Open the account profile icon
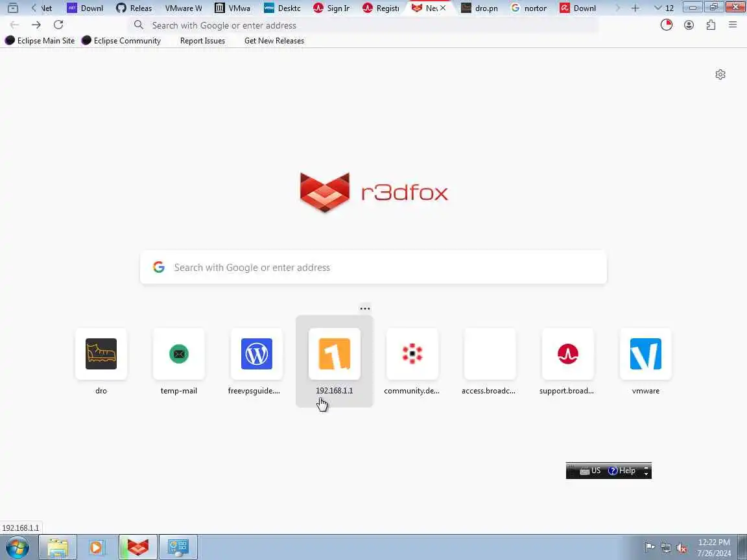The image size is (747, 560). tap(689, 25)
